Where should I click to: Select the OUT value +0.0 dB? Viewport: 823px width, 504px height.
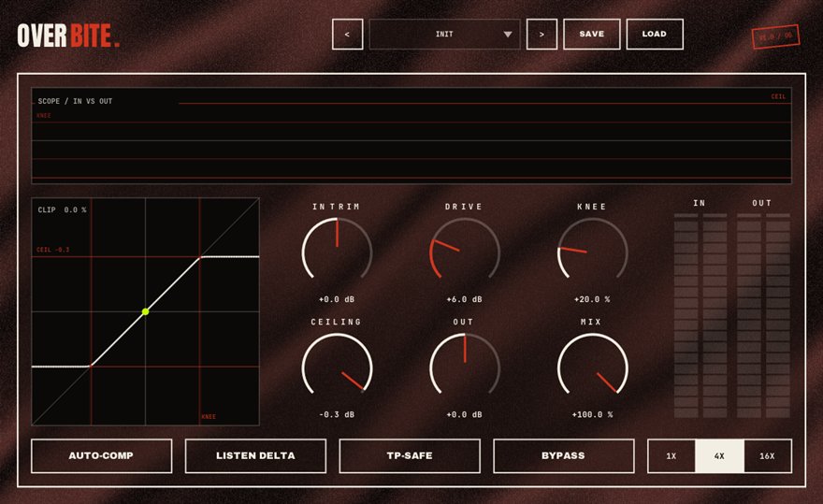pos(465,415)
